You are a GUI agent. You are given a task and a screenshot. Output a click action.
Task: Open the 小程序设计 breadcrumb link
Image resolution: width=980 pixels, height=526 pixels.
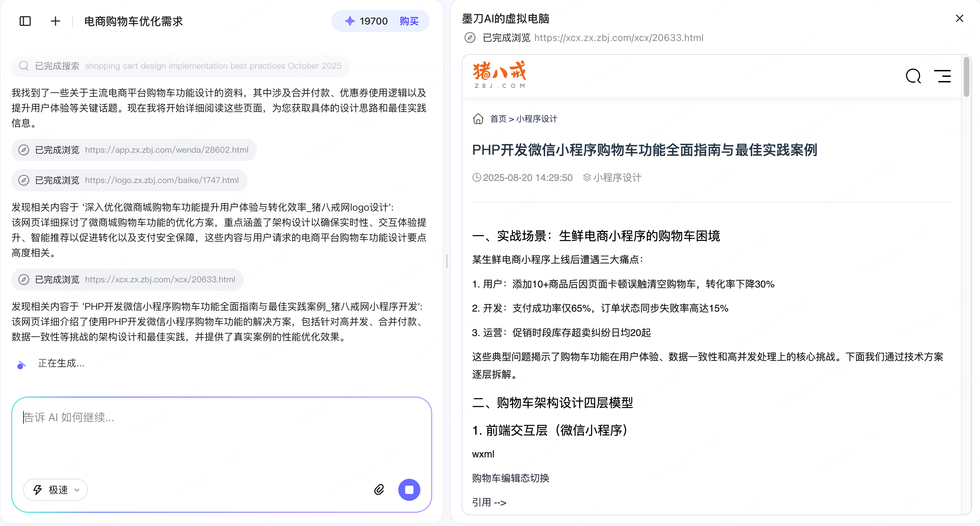coord(537,119)
